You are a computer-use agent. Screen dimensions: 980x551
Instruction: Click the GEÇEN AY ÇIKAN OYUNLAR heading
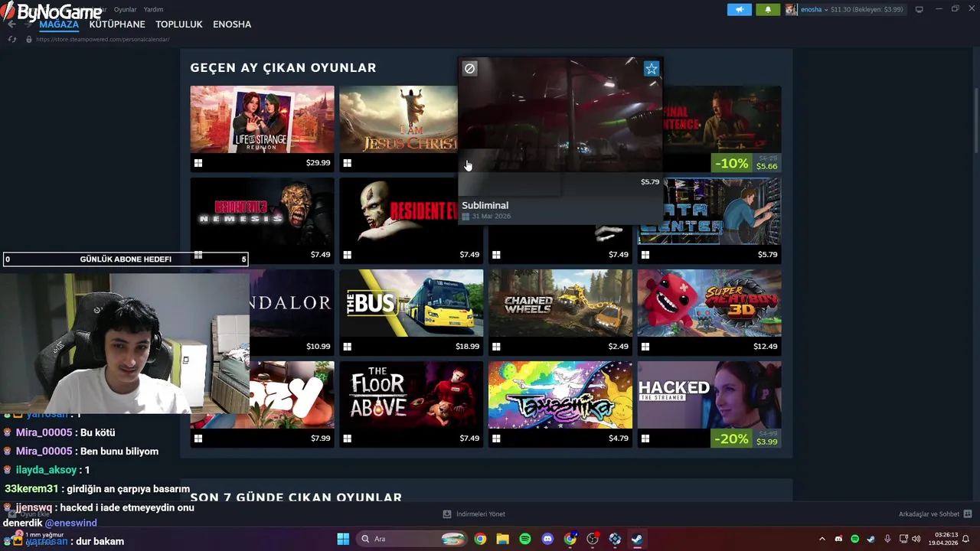[283, 67]
